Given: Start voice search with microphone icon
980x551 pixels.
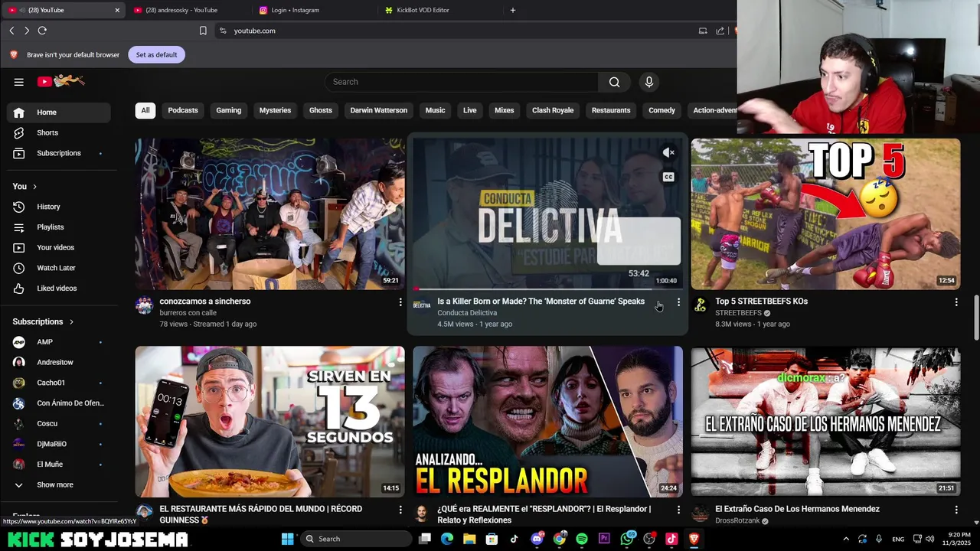Looking at the screenshot, I should (x=649, y=82).
